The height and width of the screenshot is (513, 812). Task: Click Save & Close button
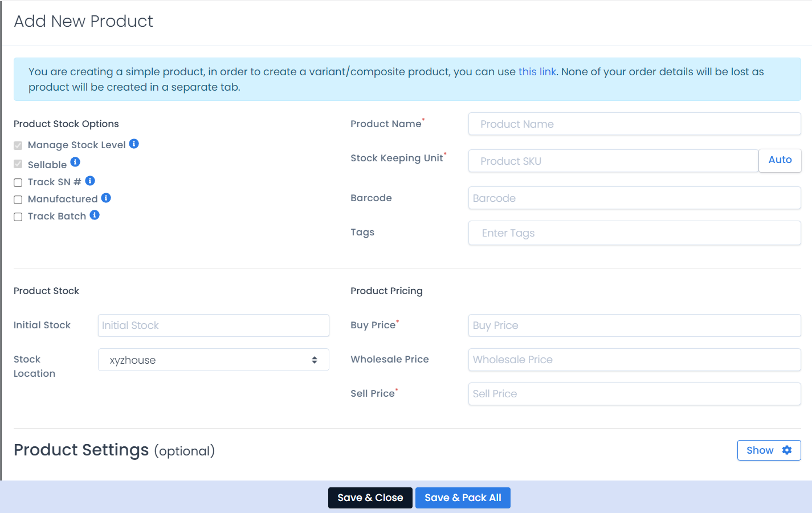coord(370,498)
